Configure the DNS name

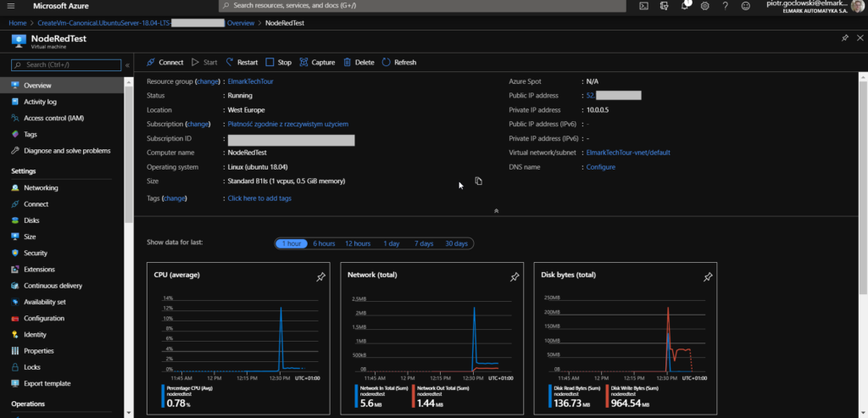point(601,167)
